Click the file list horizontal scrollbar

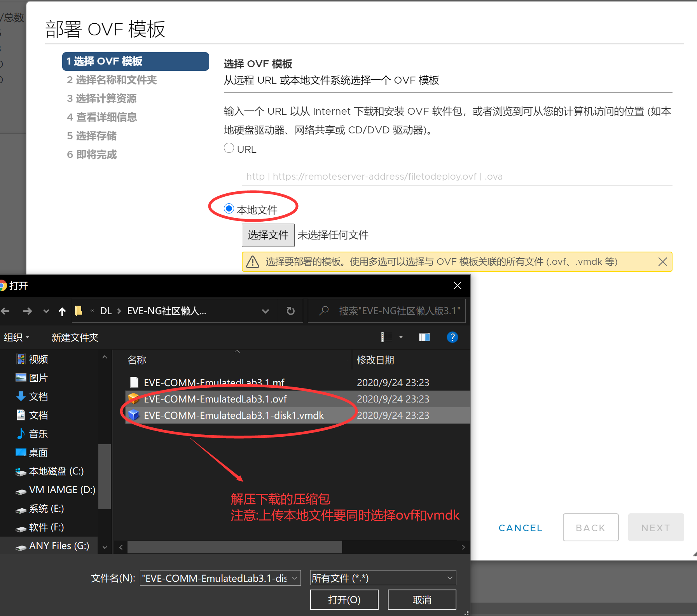click(x=235, y=547)
